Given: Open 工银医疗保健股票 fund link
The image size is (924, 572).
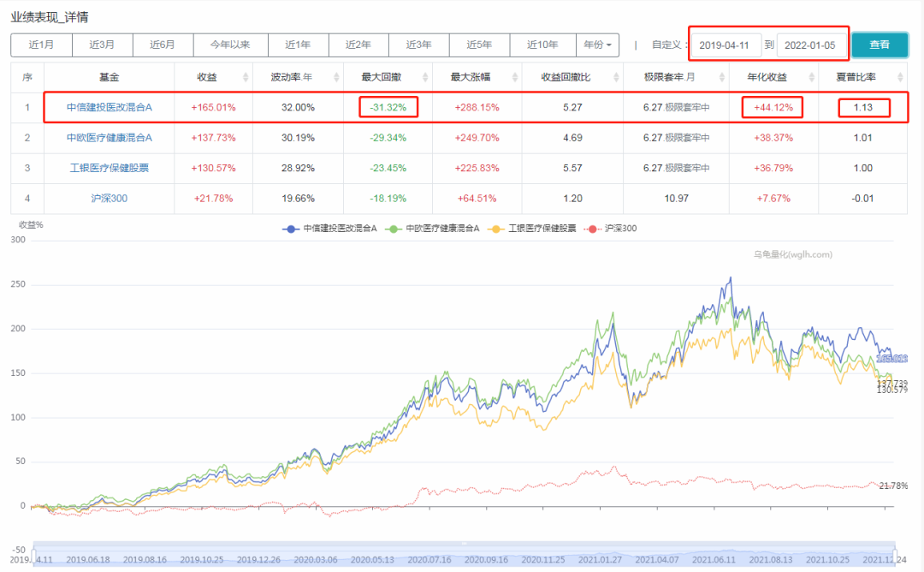Looking at the screenshot, I should click(x=109, y=167).
